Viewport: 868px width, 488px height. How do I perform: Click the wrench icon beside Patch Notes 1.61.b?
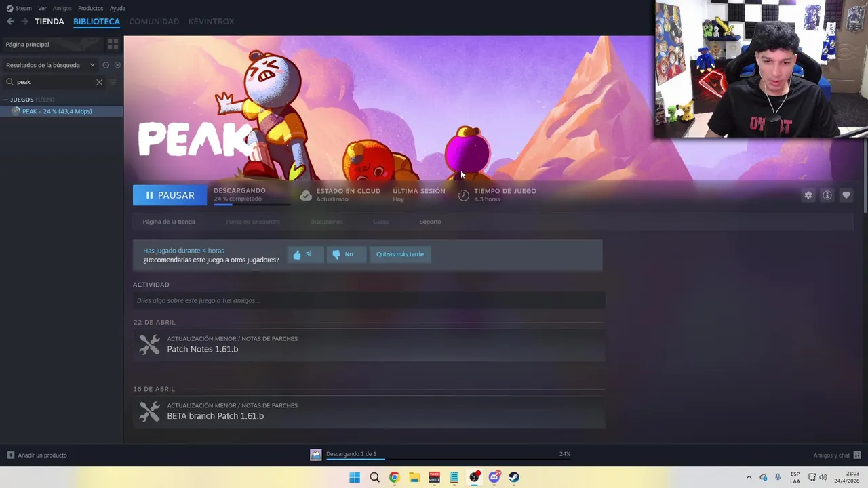coord(149,344)
